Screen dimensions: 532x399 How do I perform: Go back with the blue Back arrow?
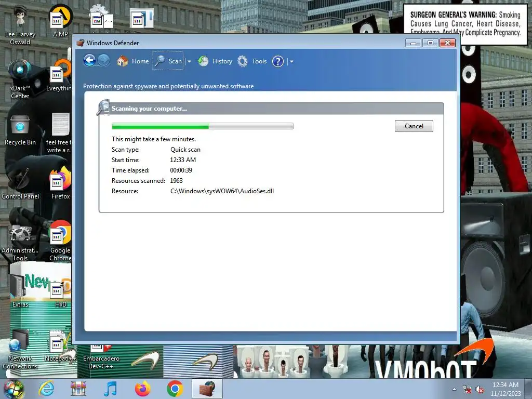click(x=89, y=61)
